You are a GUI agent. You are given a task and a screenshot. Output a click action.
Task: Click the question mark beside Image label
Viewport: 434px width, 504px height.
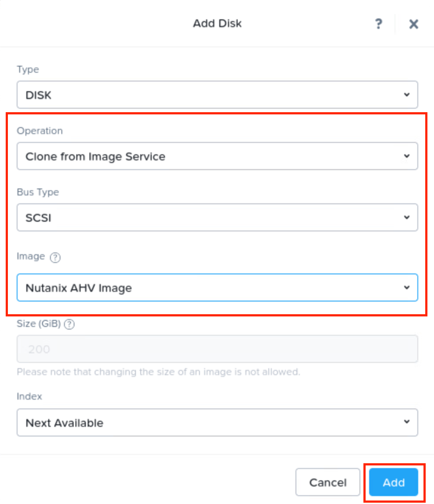coord(55,258)
